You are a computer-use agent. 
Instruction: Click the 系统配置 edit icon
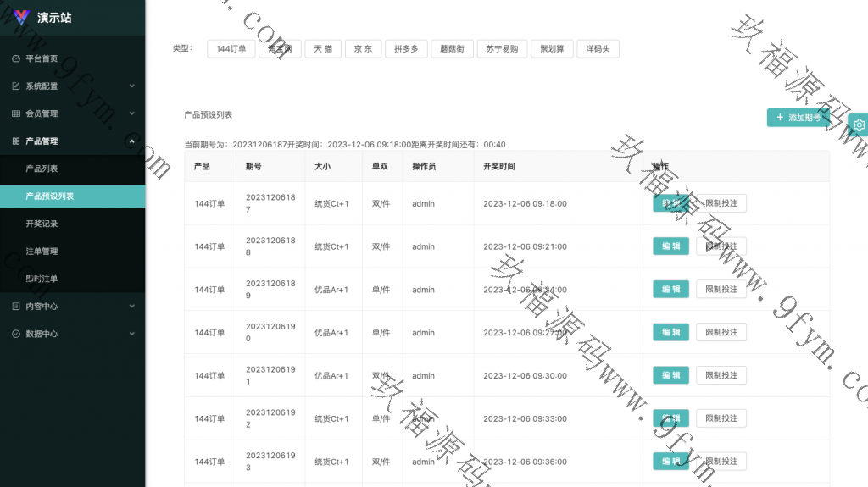pyautogui.click(x=16, y=86)
